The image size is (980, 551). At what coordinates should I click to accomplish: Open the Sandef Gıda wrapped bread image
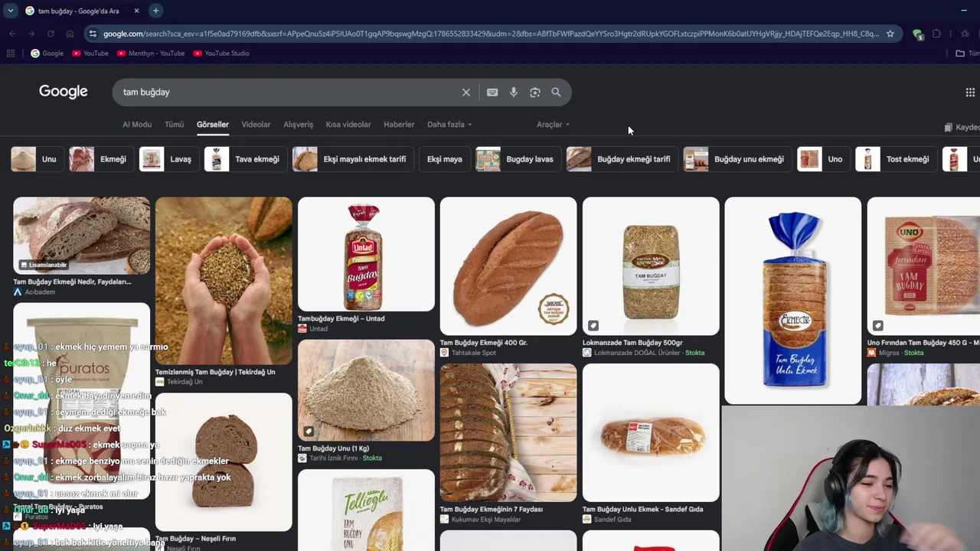pos(651,433)
